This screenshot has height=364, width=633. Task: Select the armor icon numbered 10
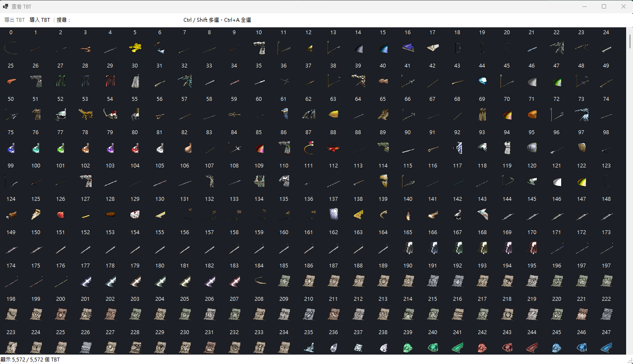(x=259, y=48)
